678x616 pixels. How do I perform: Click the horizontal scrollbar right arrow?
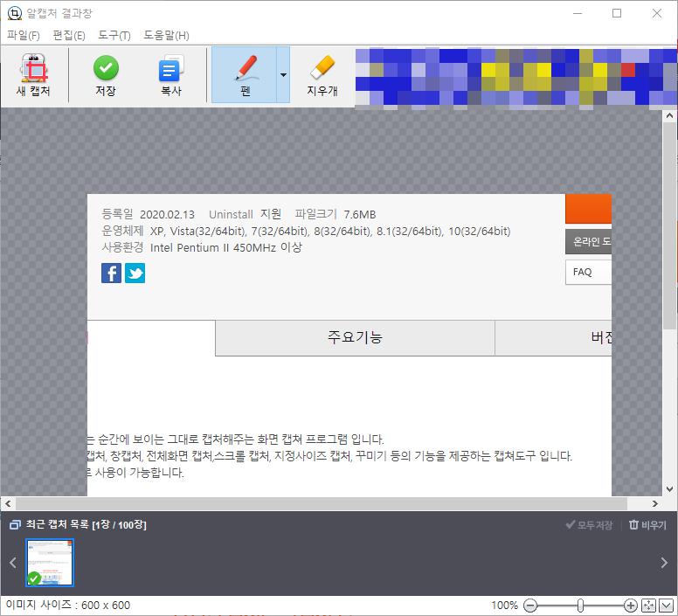click(x=655, y=503)
